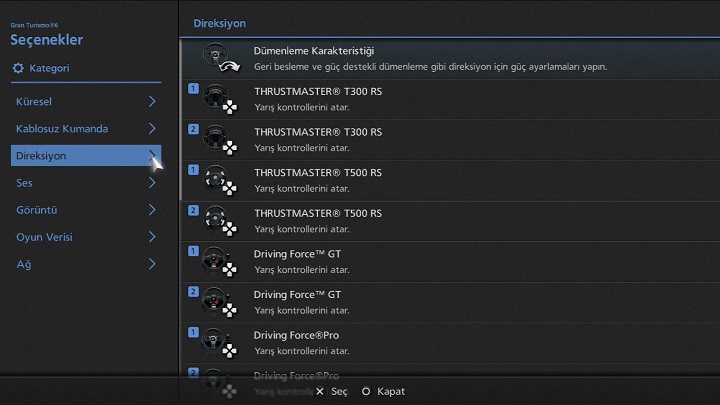Select player 1 THRUSTMASTER T300 RS wheel icon
Screen dimensions: 720x405
217,100
